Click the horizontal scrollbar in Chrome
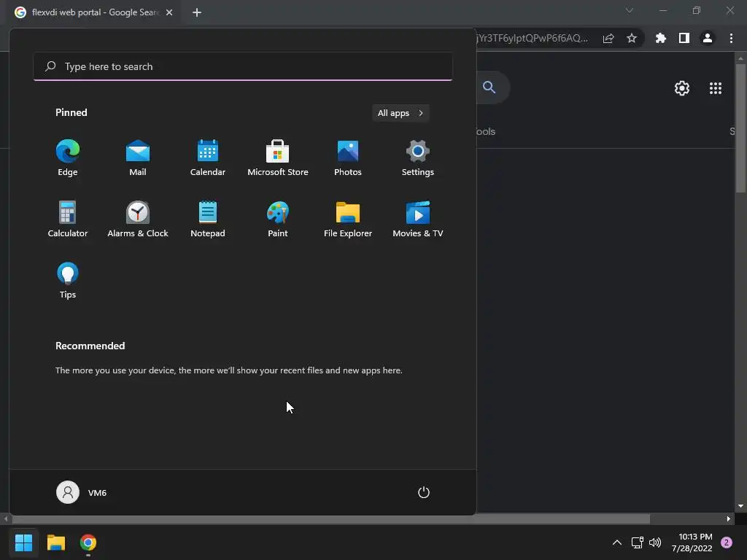 [331, 518]
